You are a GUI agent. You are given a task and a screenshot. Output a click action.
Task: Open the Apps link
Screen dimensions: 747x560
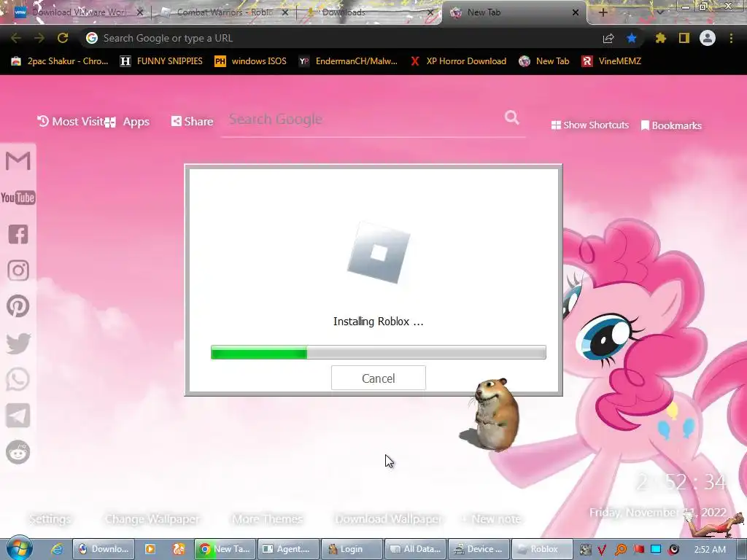[128, 122]
